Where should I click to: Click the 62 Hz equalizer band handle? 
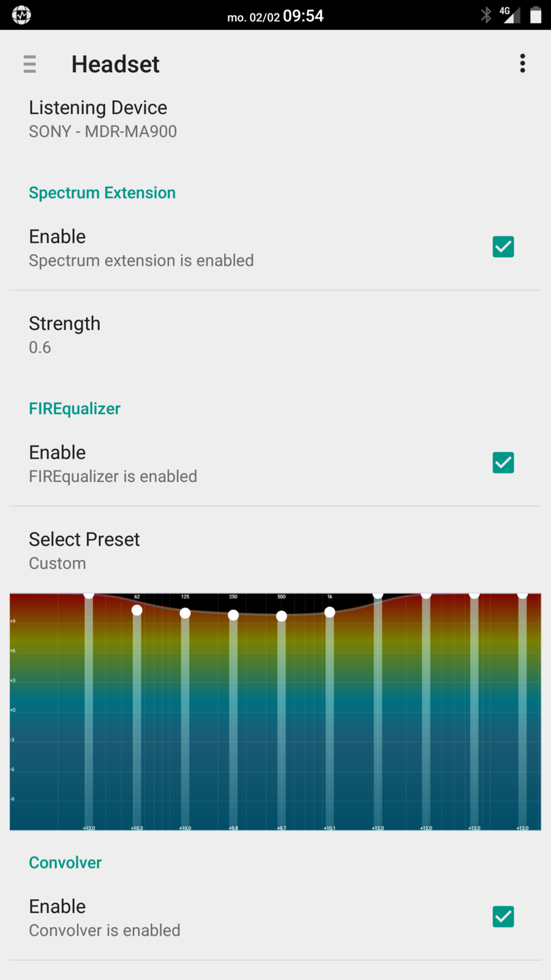(x=137, y=610)
